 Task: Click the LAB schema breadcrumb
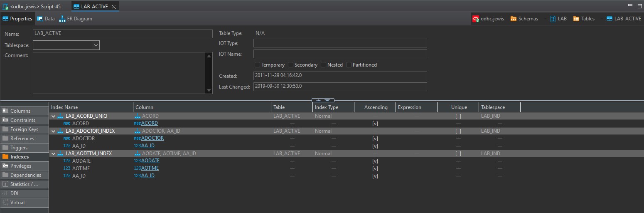coord(558,19)
